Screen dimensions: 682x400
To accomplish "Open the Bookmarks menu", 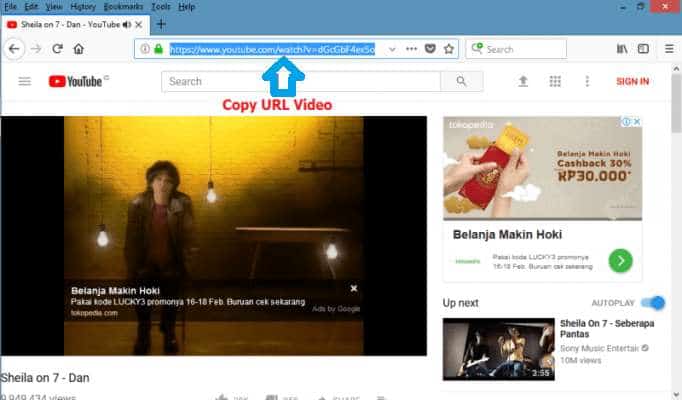I will click(124, 7).
